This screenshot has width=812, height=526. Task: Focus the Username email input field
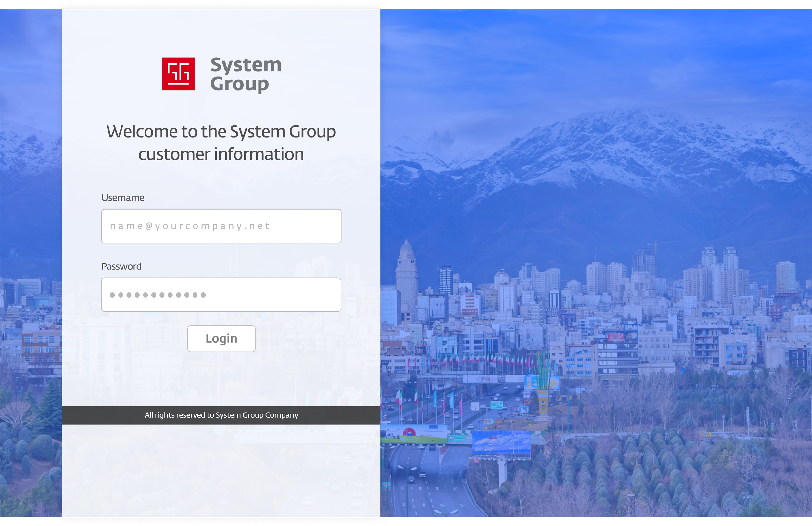(221, 226)
